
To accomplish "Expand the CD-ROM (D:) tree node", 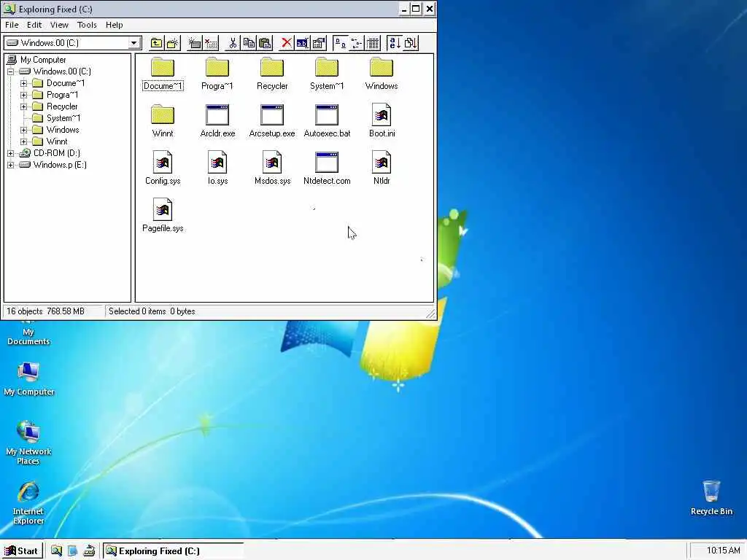I will tap(10, 153).
